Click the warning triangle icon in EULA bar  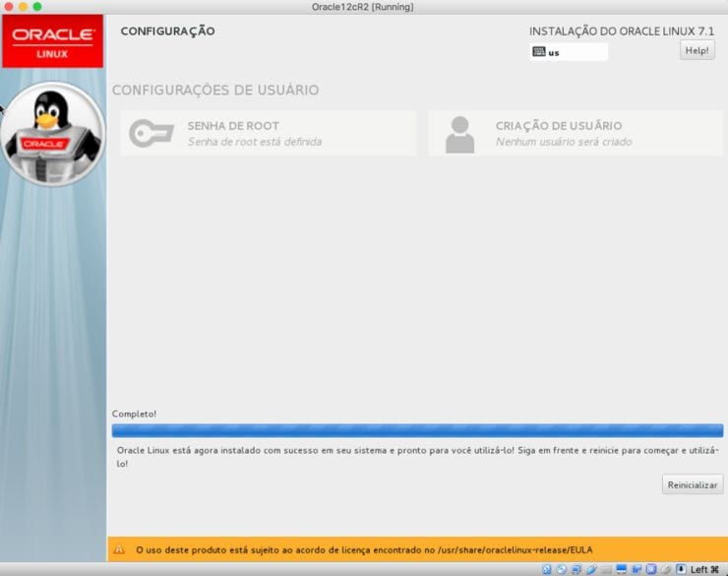(x=119, y=549)
